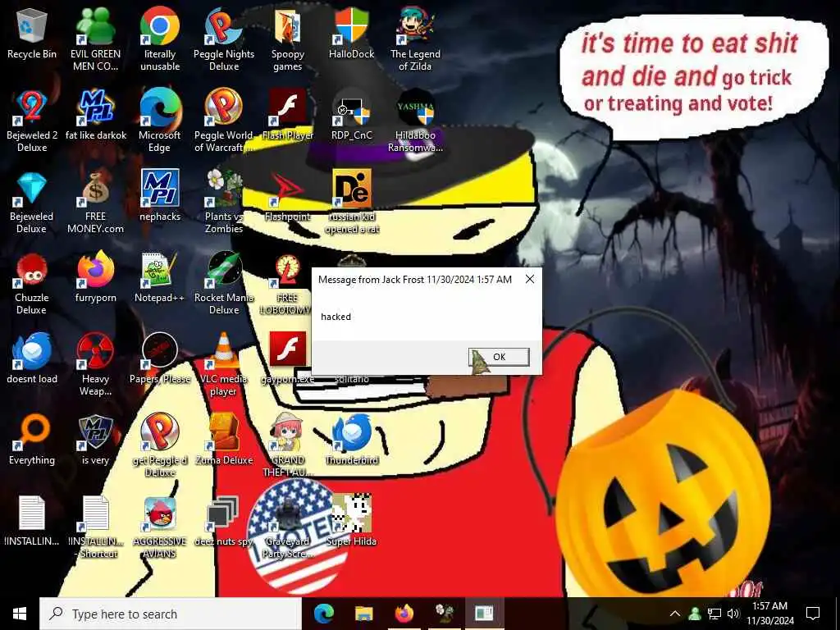Open FREE LOBOTOMY shortcut
The width and height of the screenshot is (840, 630).
[x=288, y=284]
